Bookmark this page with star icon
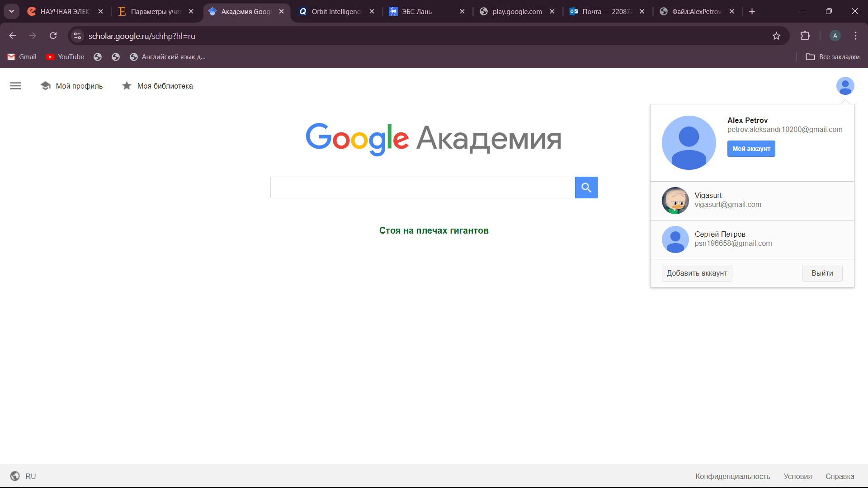The height and width of the screenshot is (488, 868). coord(776,36)
